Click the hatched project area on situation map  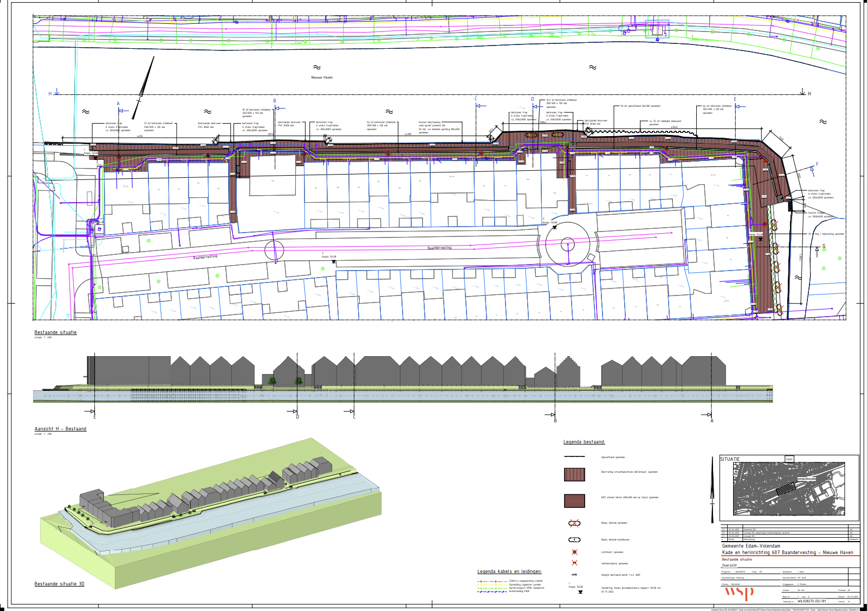coord(785,490)
